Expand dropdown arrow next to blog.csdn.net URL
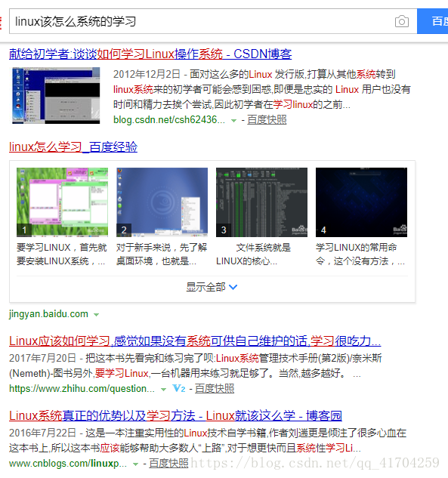Viewport: 448px width, 478px height. click(x=233, y=121)
